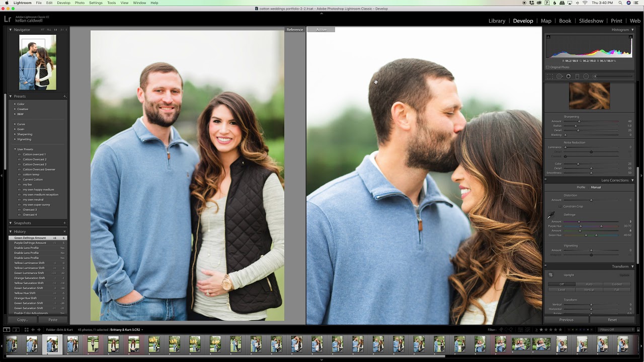Viewport: 644px width, 362px height.
Task: Open the Settings menu
Action: (x=96, y=3)
